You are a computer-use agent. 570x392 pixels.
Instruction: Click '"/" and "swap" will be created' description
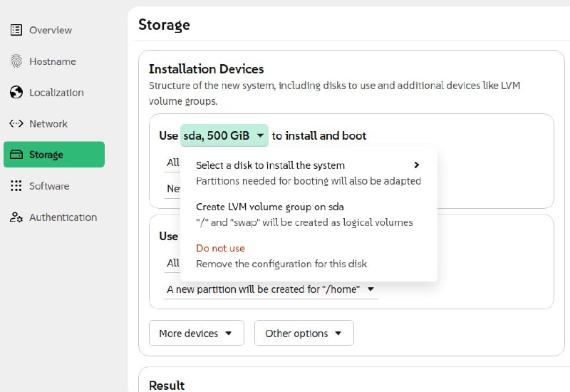pos(304,222)
